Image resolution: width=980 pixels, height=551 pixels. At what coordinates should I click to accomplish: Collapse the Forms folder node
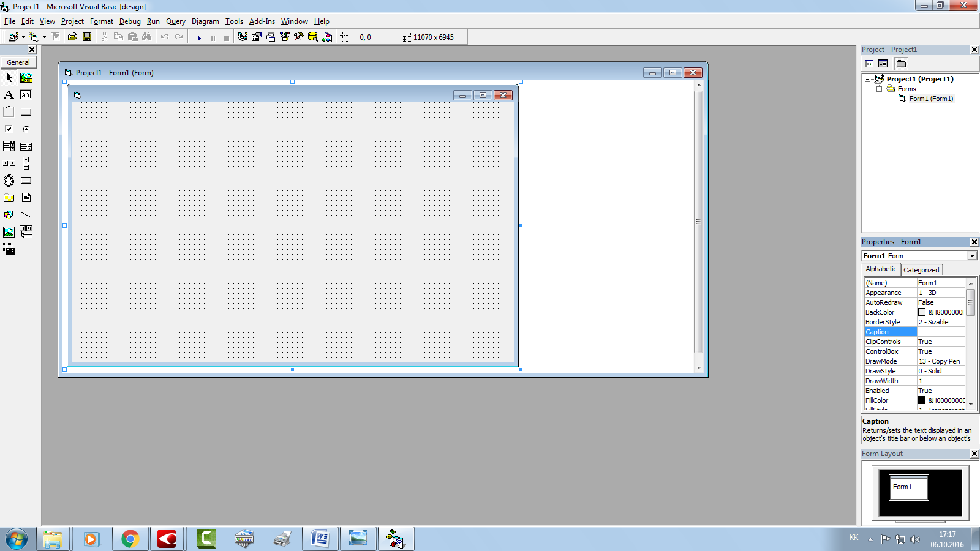[879, 89]
